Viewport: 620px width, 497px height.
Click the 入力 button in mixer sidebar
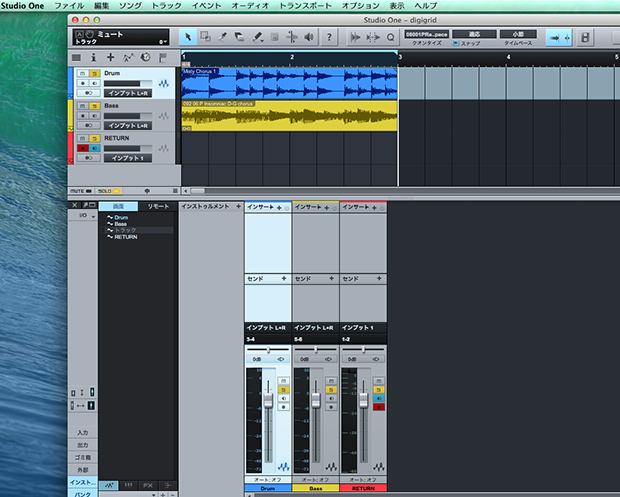pos(83,433)
